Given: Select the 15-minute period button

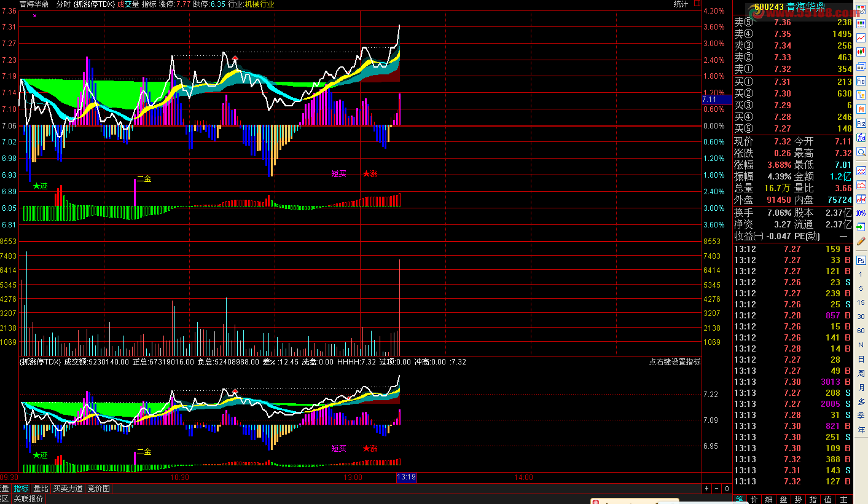Looking at the screenshot, I should [x=861, y=302].
